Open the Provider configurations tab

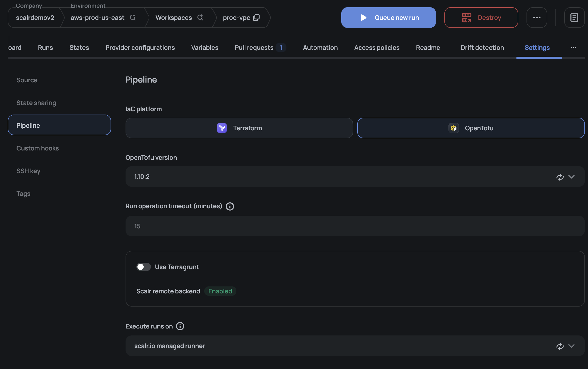(140, 47)
